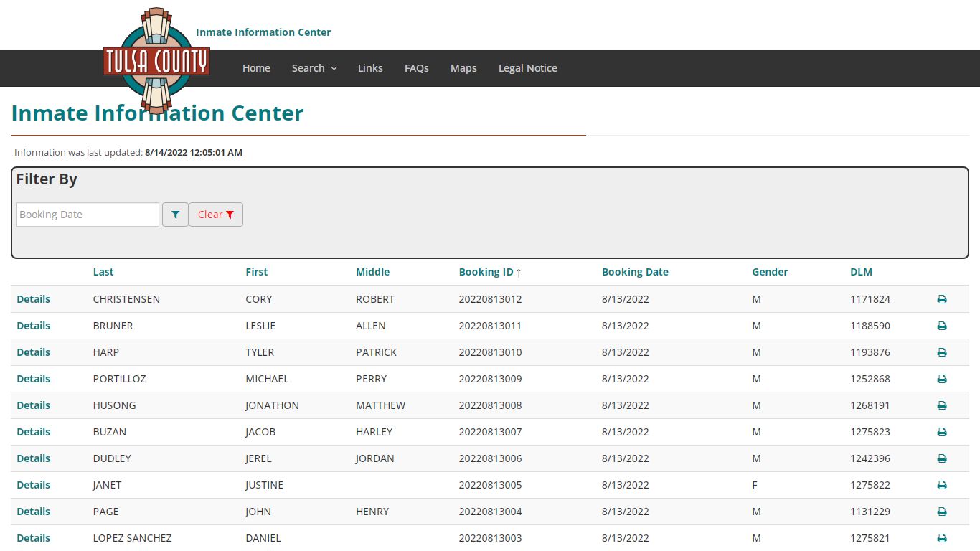The height and width of the screenshot is (551, 980).
Task: Print record for HARP row
Action: (x=942, y=352)
